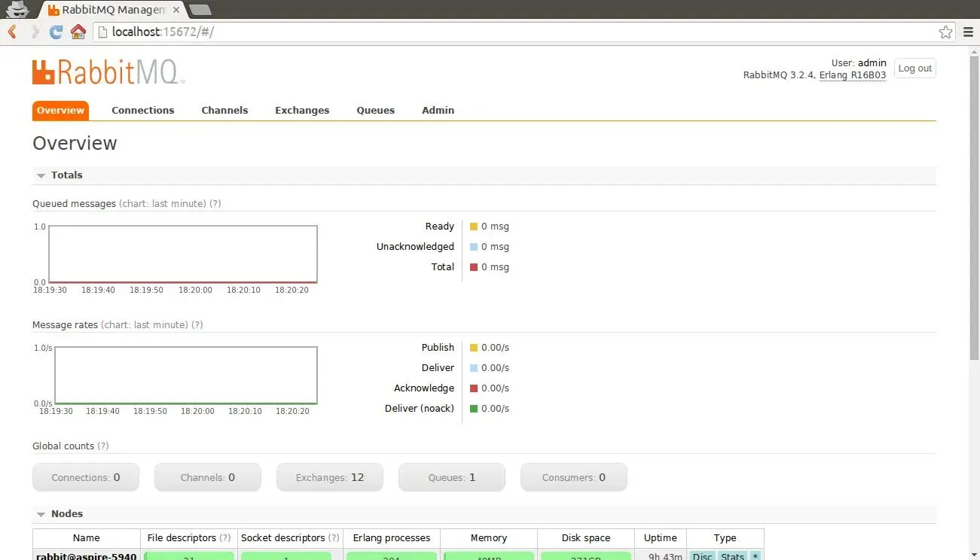Follow the Erlang R16B03 link
The height and width of the screenshot is (560, 980).
(x=853, y=75)
